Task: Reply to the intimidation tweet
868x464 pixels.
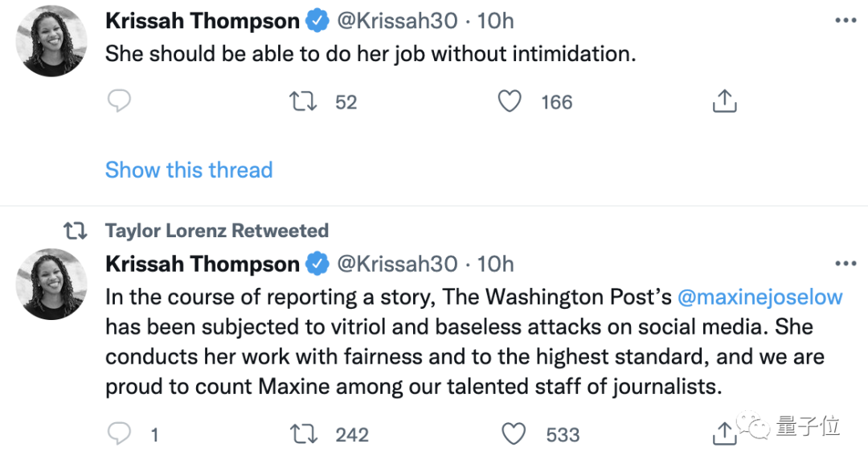Action: (119, 101)
